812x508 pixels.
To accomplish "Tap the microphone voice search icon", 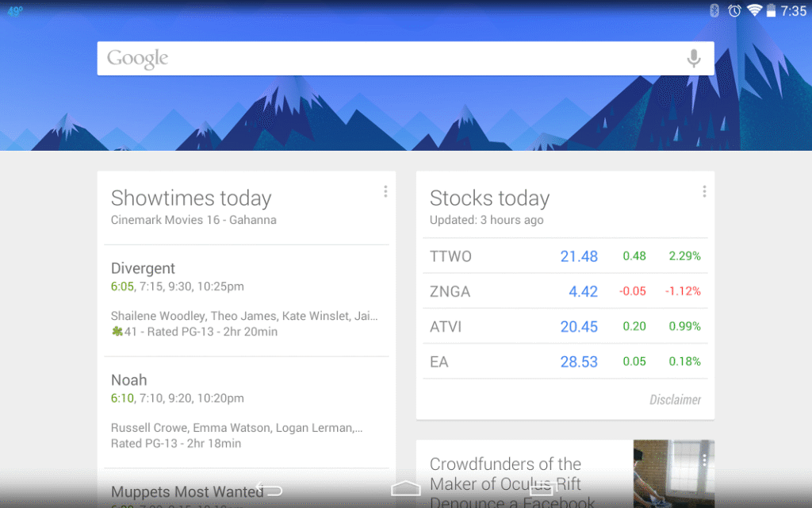I will pyautogui.click(x=693, y=59).
